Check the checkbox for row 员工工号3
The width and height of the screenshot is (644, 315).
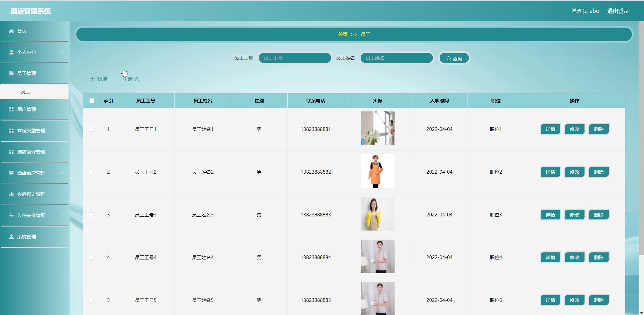[x=91, y=215]
